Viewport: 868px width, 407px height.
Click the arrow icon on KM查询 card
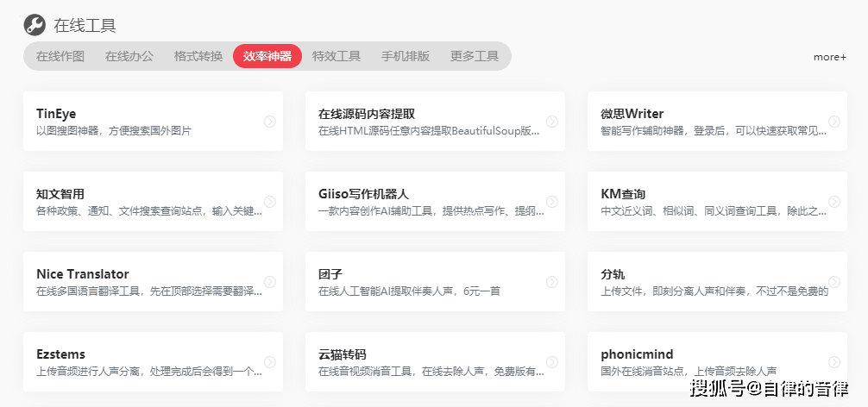pos(834,202)
